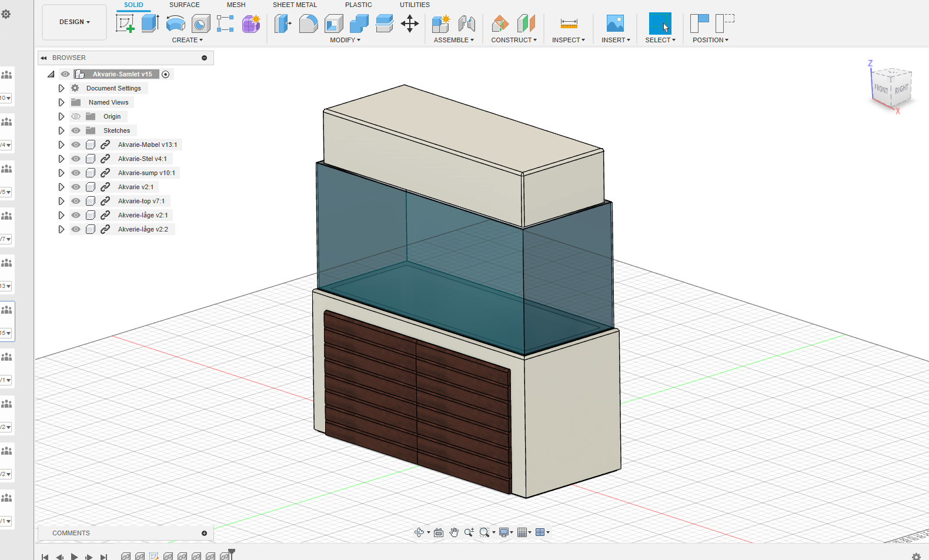The width and height of the screenshot is (929, 560).
Task: Select the Create Sketch tool
Action: (125, 24)
